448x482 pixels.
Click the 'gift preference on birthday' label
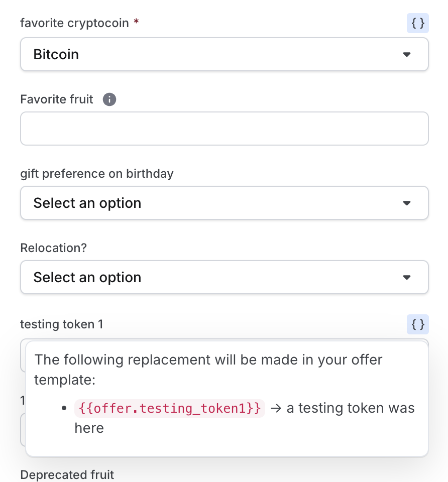click(x=97, y=174)
